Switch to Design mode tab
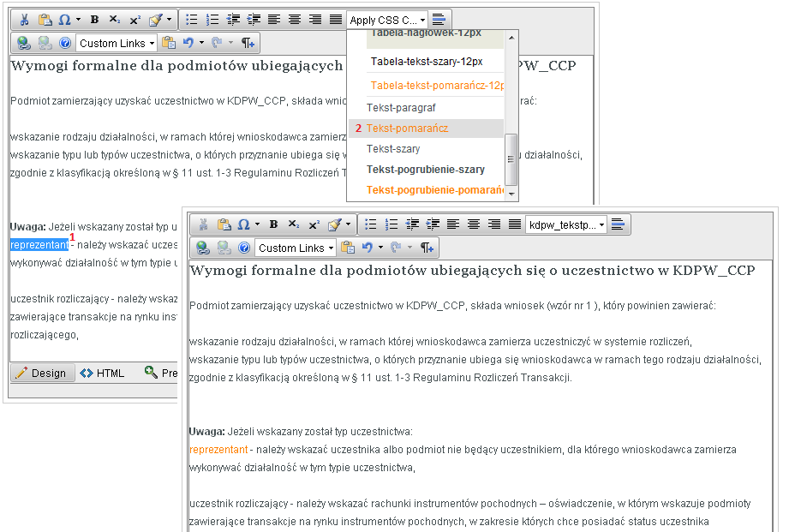This screenshot has height=532, width=789. pyautogui.click(x=42, y=373)
